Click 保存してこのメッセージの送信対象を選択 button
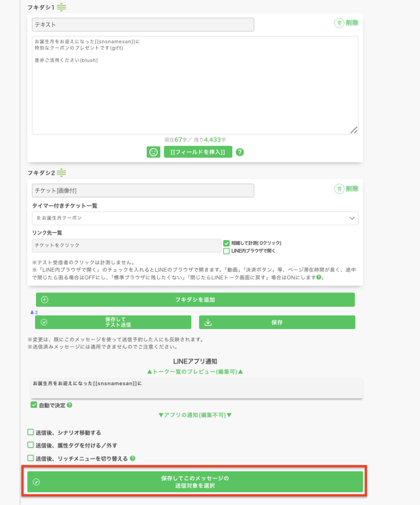 (195, 482)
